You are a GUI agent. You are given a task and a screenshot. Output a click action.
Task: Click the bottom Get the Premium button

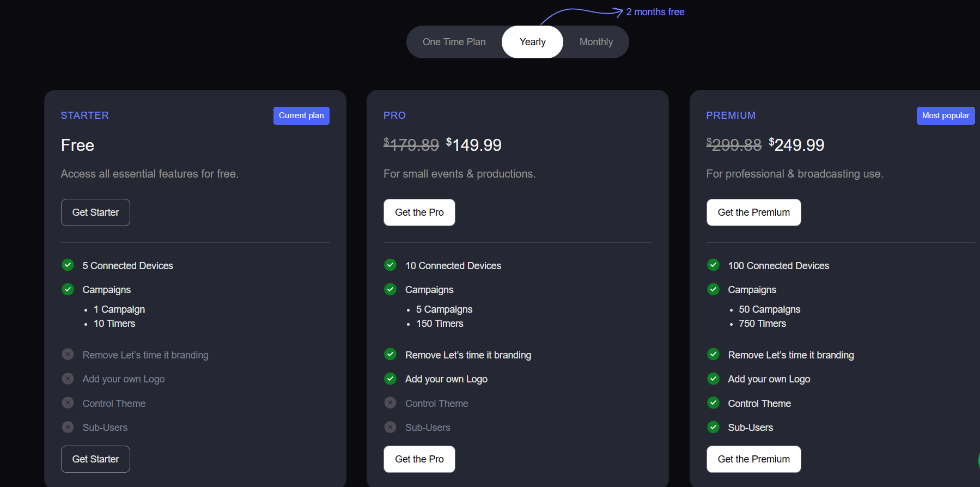[x=753, y=459]
